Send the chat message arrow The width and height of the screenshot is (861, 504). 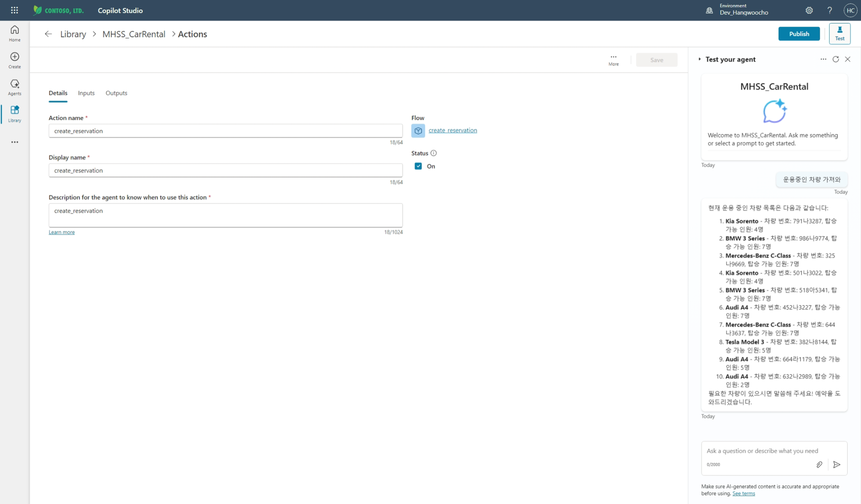pyautogui.click(x=837, y=465)
